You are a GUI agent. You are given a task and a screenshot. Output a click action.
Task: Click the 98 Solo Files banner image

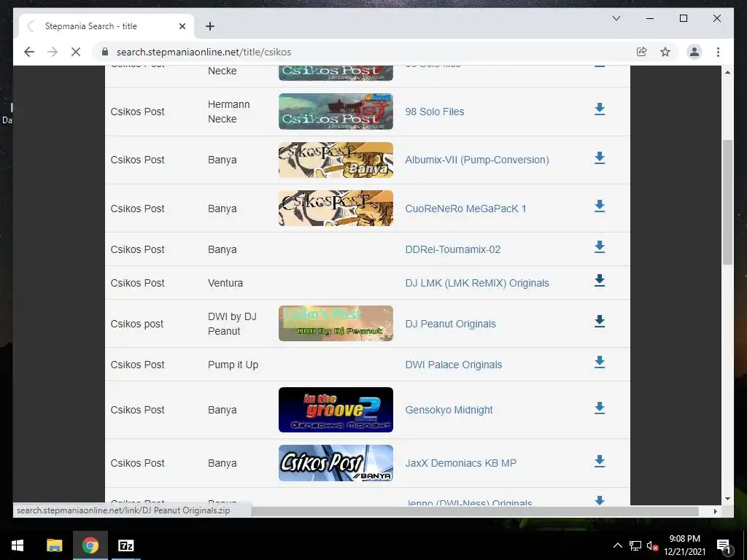click(x=336, y=112)
